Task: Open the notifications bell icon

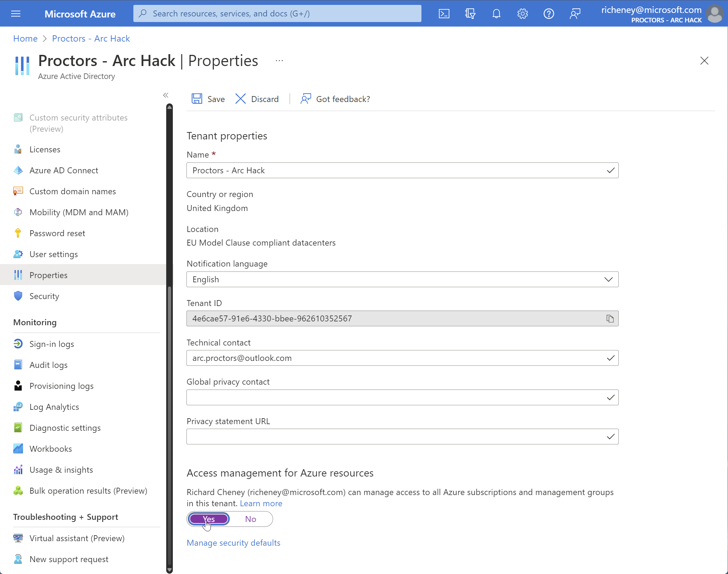Action: (x=496, y=14)
